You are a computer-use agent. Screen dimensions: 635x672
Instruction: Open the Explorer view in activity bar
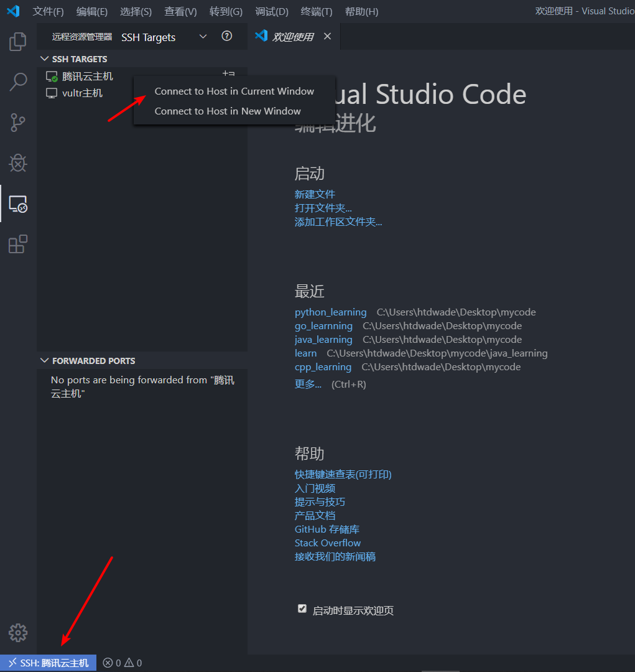17,42
